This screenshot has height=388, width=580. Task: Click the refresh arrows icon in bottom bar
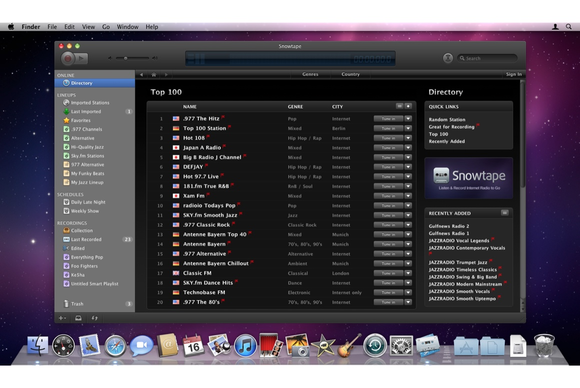pos(94,318)
